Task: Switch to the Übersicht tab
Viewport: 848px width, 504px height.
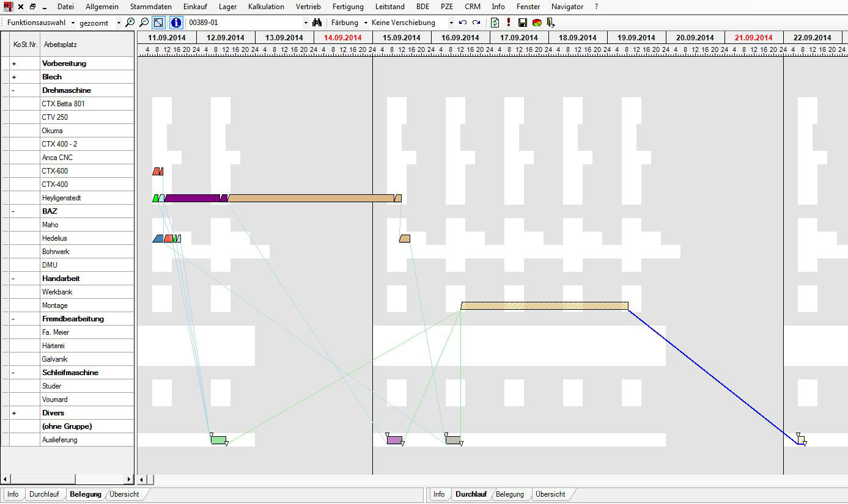Action: point(124,494)
